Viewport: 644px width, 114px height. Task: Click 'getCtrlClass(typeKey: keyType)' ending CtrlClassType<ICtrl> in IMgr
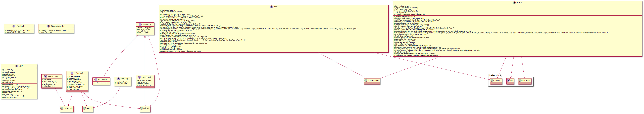click(181, 51)
